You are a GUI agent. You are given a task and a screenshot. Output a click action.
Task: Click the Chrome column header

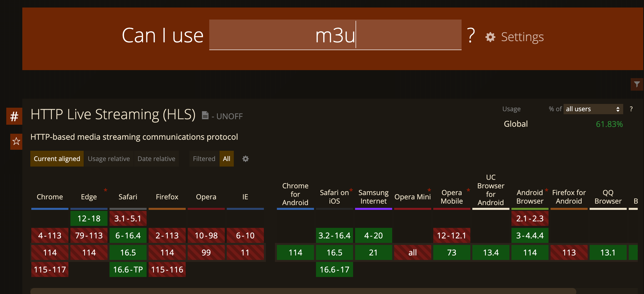click(50, 197)
